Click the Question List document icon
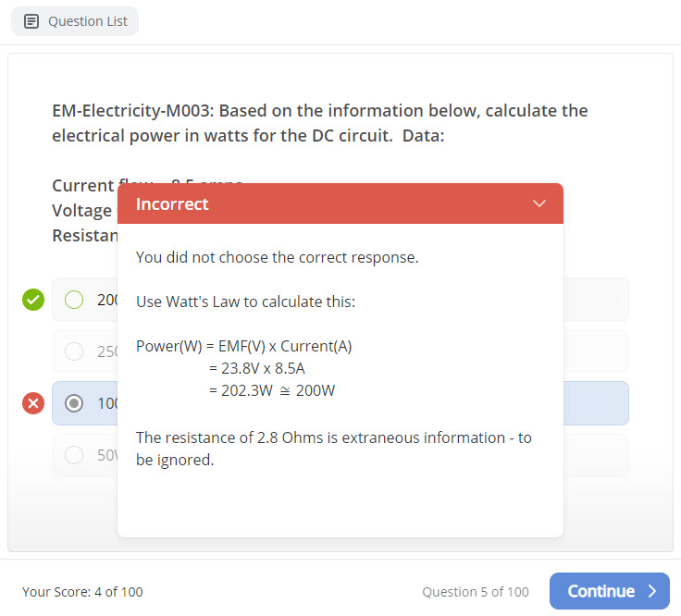Viewport: 681px width, 616px height. coord(31,21)
